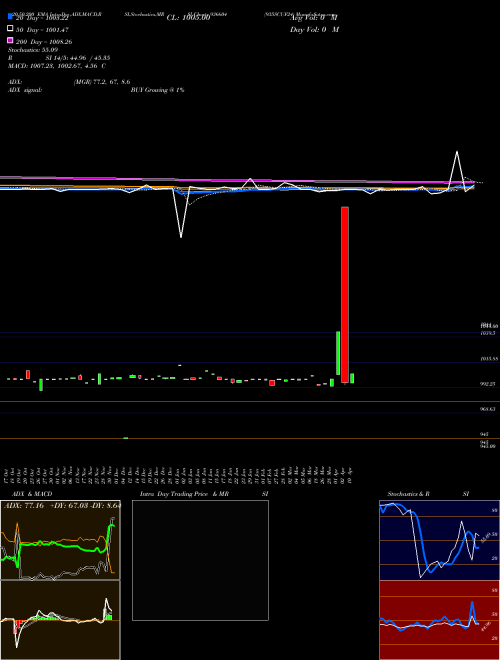Click the magenta 200 Day legend swatch
This screenshot has width=500, height=660.
[10, 40]
